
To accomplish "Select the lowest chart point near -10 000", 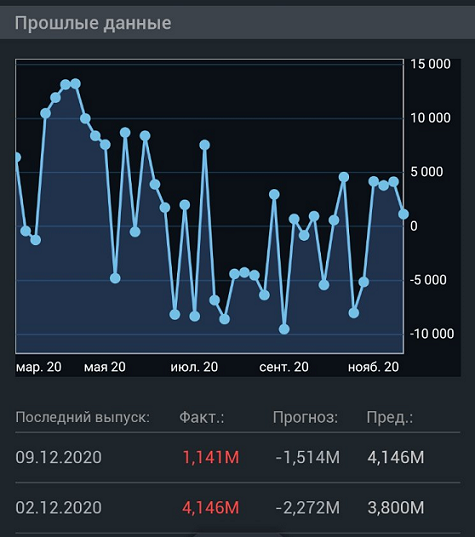I will point(284,329).
